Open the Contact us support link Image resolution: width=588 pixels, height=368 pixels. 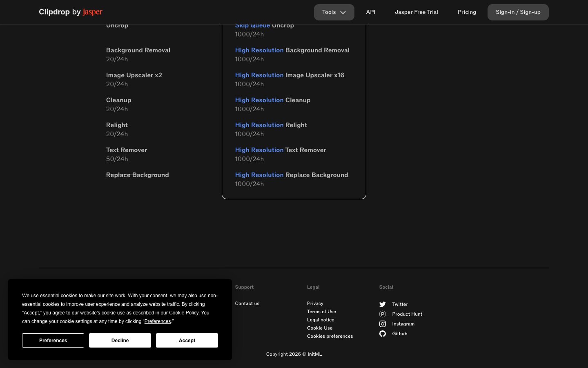click(247, 303)
